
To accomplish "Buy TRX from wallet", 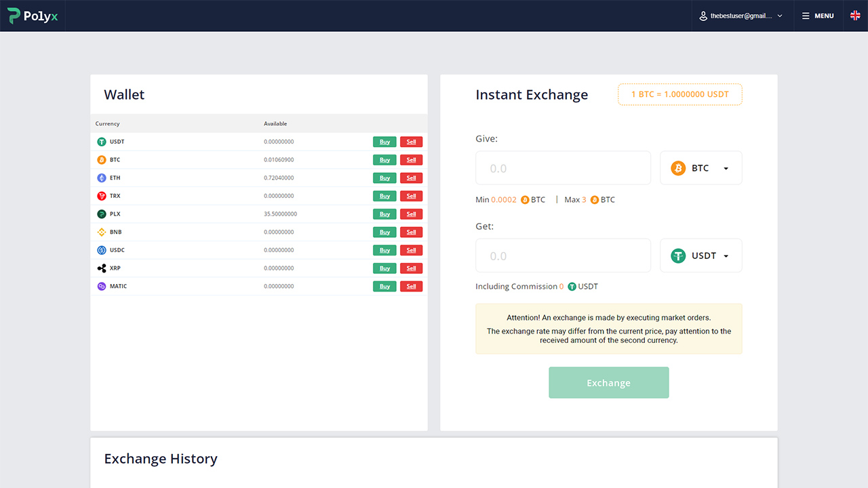I will [x=384, y=196].
